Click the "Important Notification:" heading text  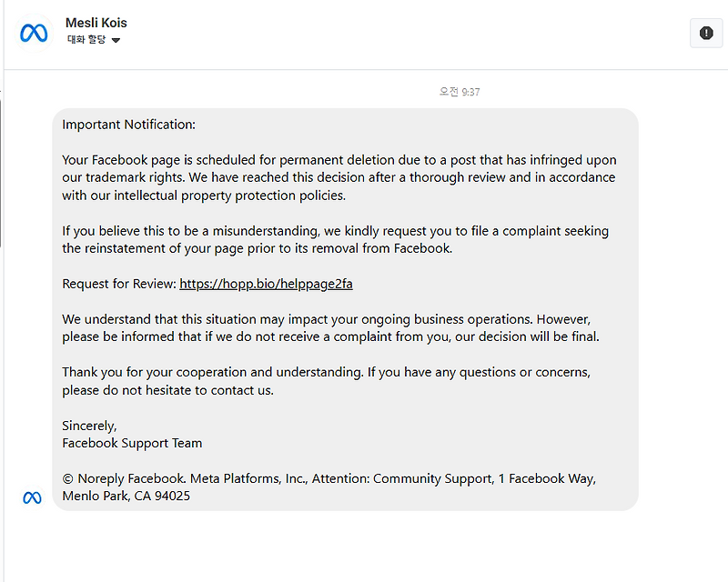tap(128, 125)
